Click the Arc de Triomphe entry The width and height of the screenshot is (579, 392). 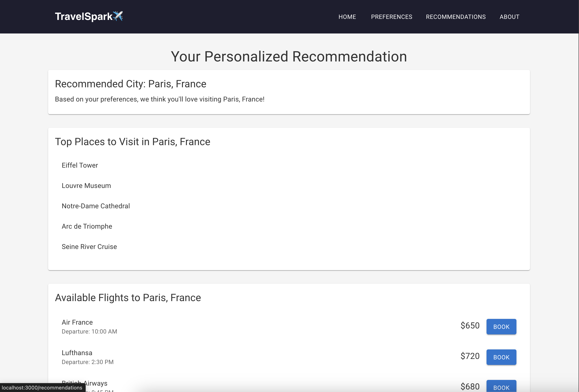pos(87,226)
